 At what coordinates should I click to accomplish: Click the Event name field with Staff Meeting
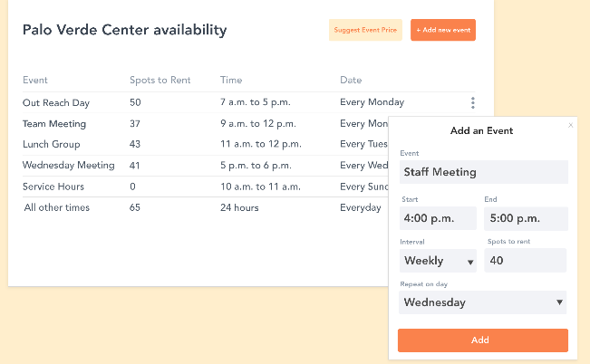point(484,172)
